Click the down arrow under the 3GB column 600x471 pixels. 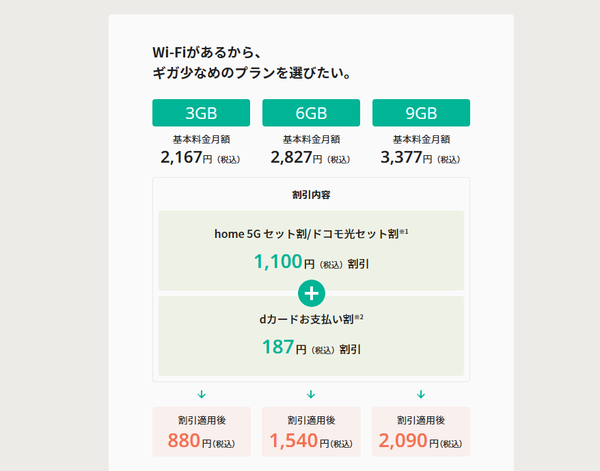point(201,394)
